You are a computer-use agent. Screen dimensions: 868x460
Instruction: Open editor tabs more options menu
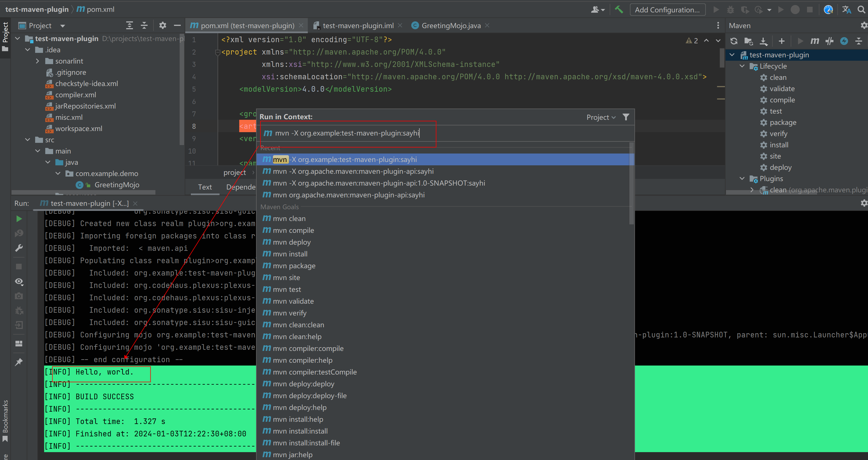click(x=718, y=25)
